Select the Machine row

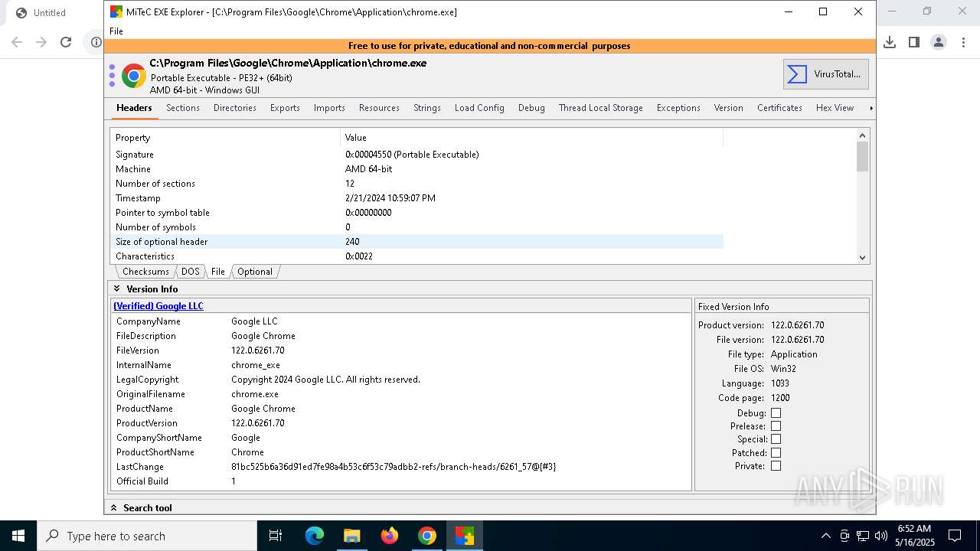(417, 169)
